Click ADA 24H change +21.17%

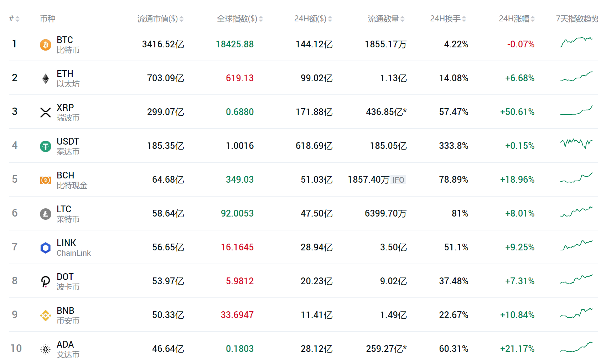[517, 349]
